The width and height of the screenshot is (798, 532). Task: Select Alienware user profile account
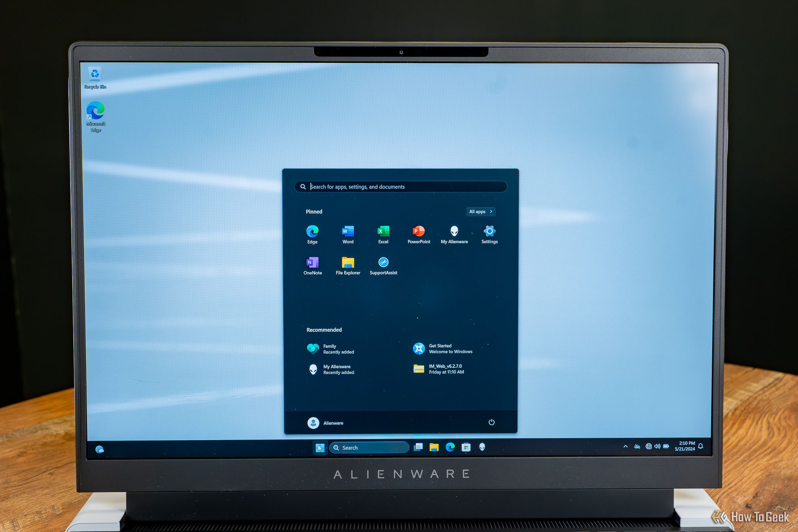coord(324,423)
